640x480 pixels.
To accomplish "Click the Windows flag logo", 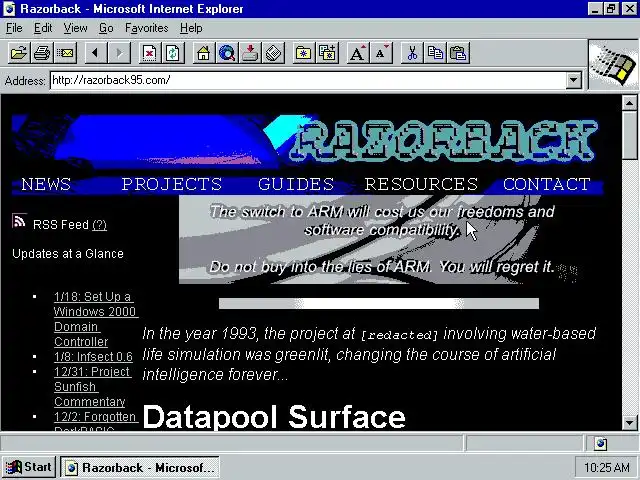I will click(x=613, y=64).
